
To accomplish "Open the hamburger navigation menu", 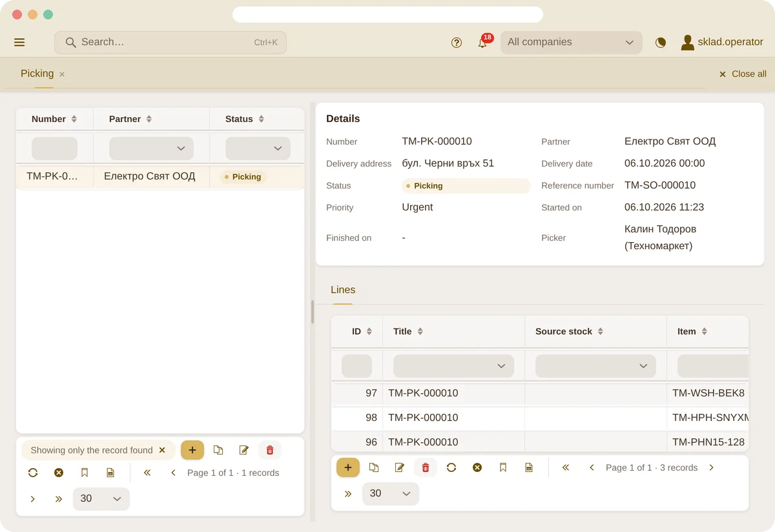I will 19,43.
